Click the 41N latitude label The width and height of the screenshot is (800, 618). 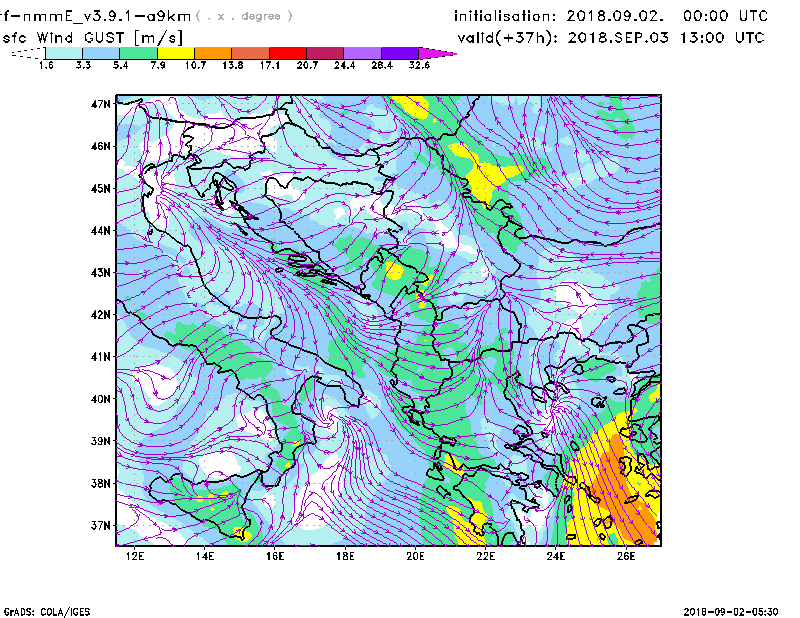pyautogui.click(x=101, y=357)
